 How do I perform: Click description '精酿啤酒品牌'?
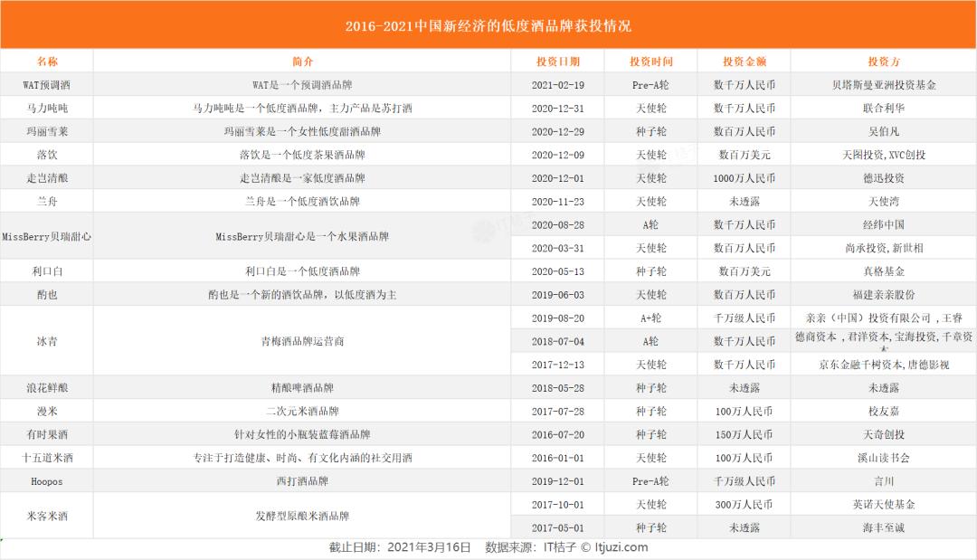click(302, 387)
